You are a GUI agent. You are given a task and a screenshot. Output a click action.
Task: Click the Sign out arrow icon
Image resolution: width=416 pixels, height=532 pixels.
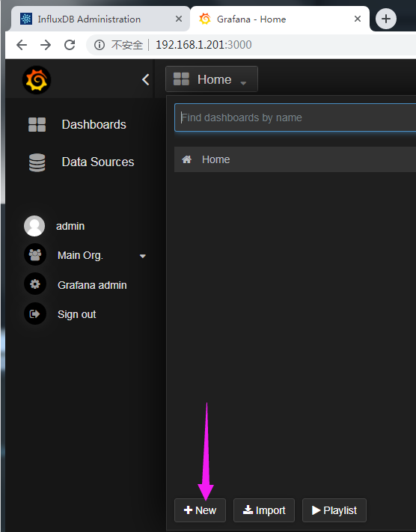coord(35,314)
